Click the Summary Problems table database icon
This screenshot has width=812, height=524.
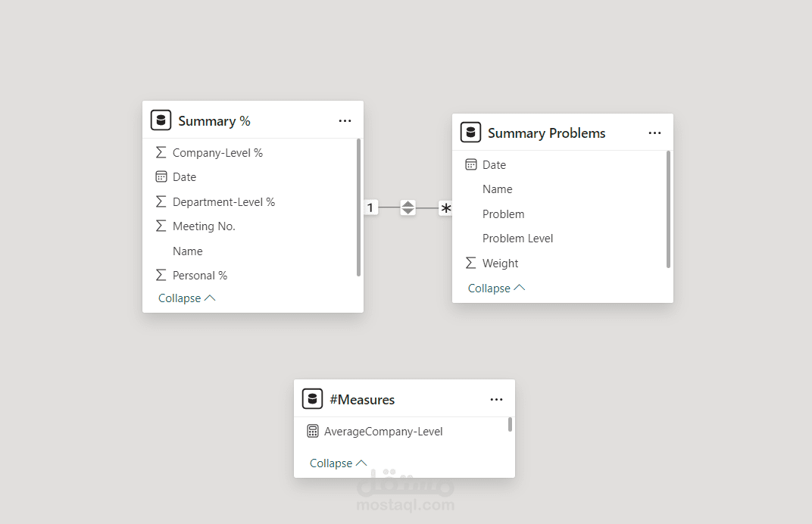[x=470, y=133]
